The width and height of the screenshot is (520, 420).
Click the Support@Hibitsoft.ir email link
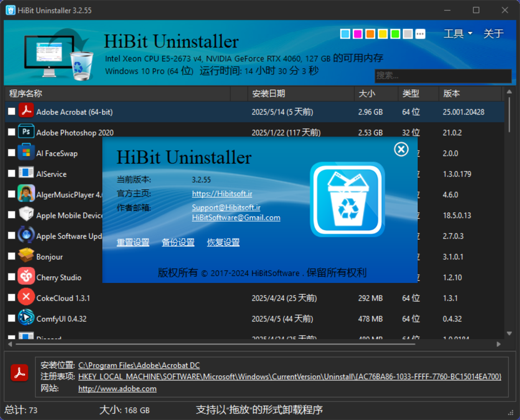click(x=226, y=207)
